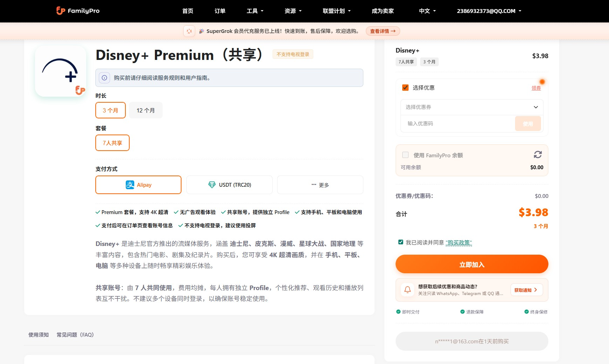
Task: Click the 立即加入 button
Action: coord(472,264)
